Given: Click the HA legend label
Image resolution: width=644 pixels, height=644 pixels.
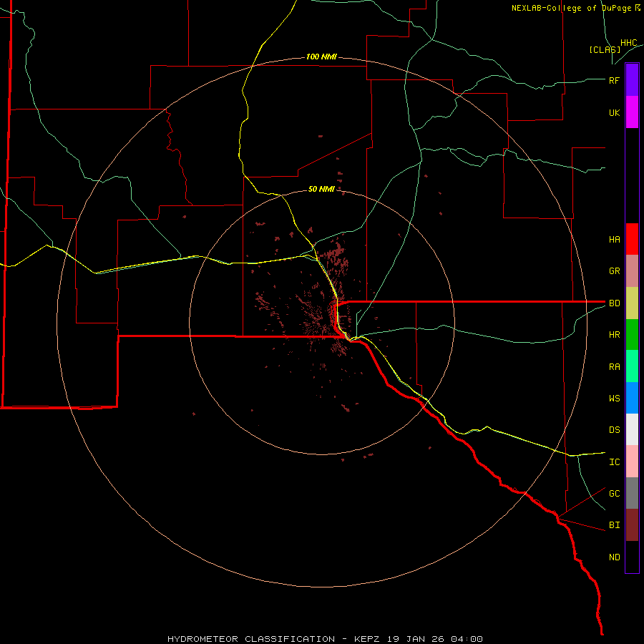Looking at the screenshot, I should (615, 240).
